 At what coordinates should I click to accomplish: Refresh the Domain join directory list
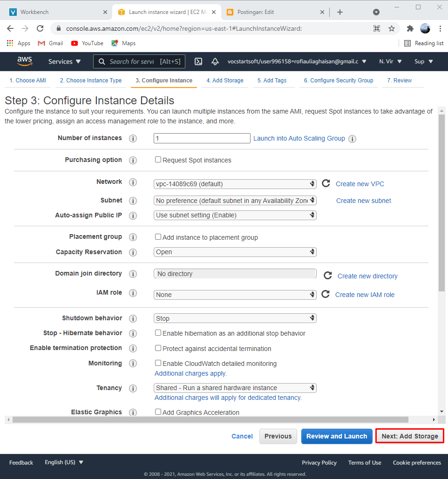point(328,276)
